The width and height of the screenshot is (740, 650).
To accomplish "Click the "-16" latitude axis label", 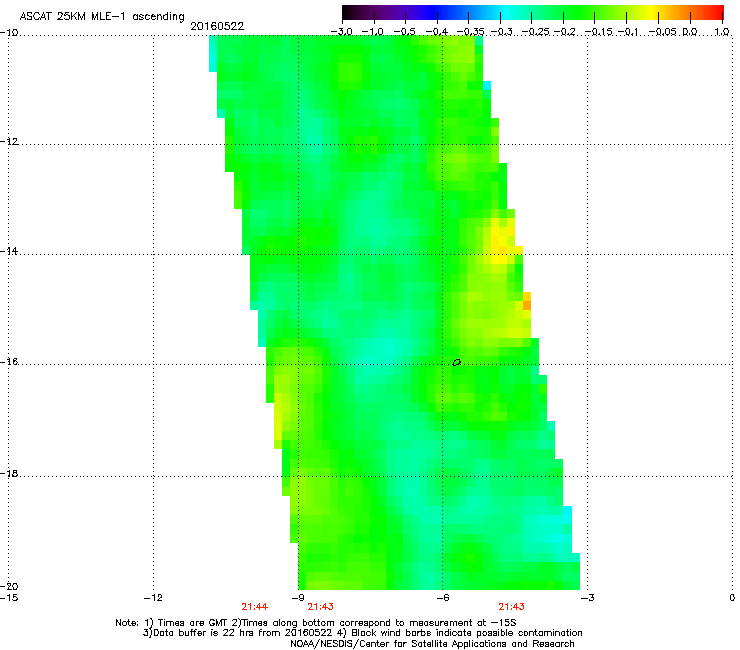I will pos(9,362).
